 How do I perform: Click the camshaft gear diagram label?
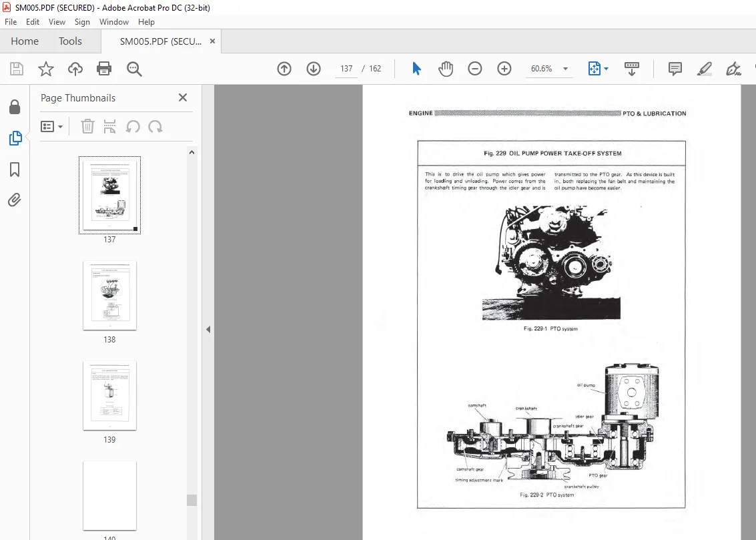tap(470, 469)
